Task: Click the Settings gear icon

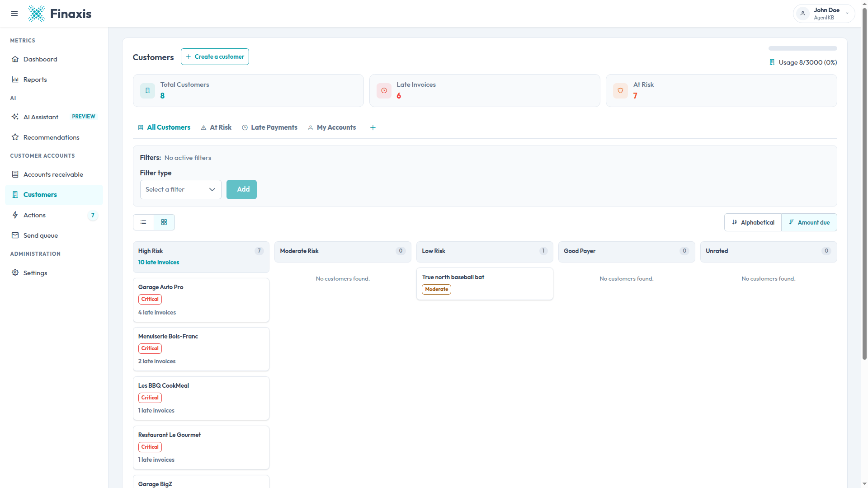Action: (x=15, y=272)
